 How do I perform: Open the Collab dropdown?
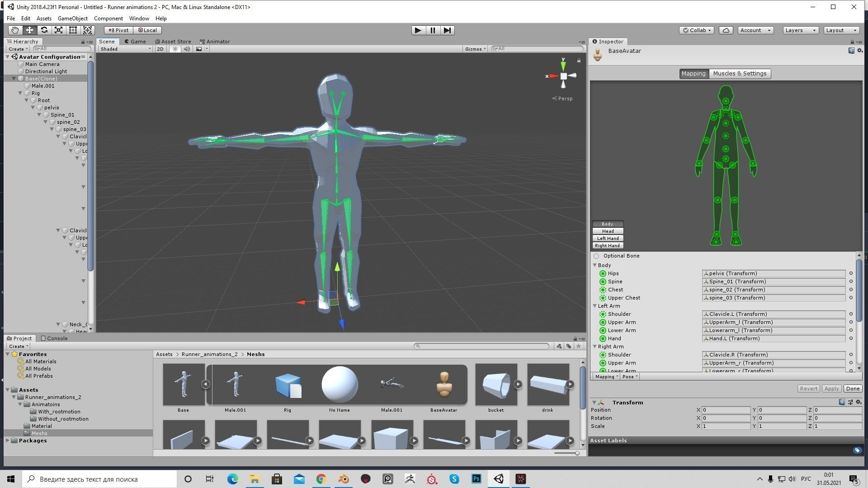[x=697, y=30]
